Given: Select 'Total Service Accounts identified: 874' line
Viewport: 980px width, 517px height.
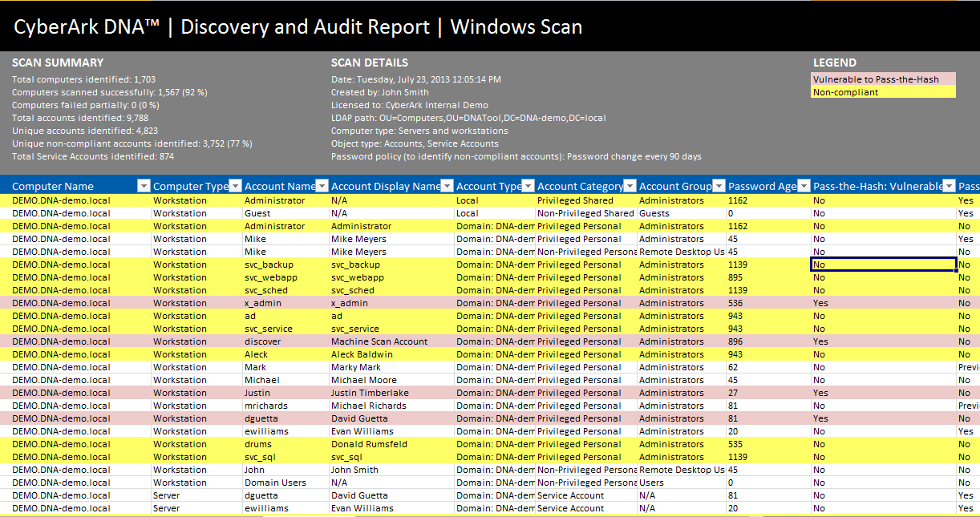Looking at the screenshot, I should click(93, 156).
